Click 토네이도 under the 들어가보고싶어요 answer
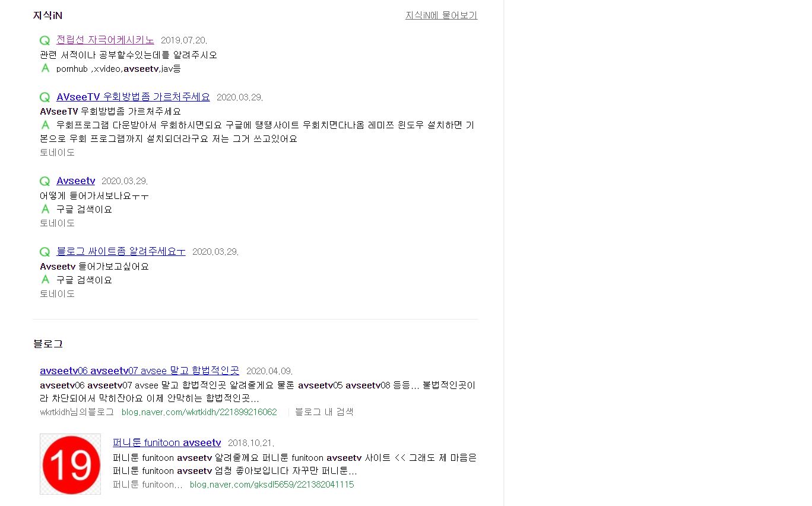This screenshot has width=812, height=506. click(58, 294)
